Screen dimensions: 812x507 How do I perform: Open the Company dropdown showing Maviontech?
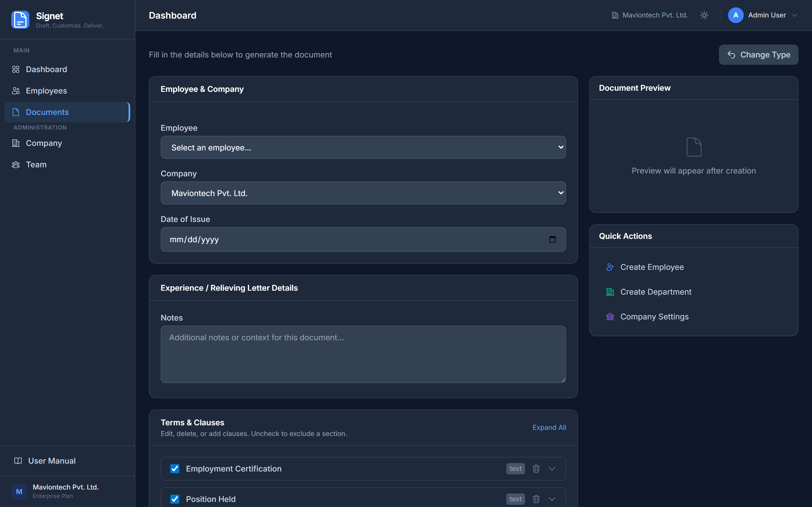pyautogui.click(x=363, y=193)
